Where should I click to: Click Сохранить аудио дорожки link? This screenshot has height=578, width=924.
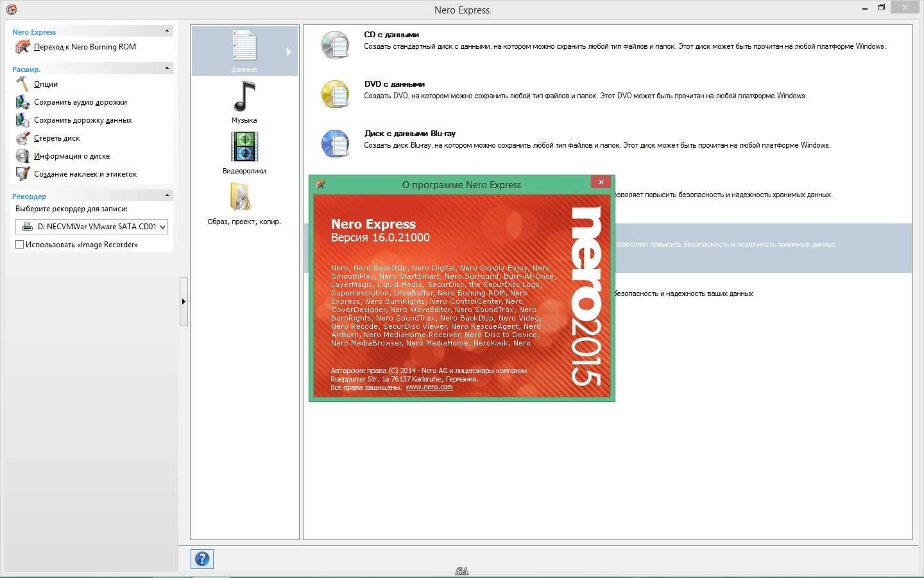[x=80, y=102]
